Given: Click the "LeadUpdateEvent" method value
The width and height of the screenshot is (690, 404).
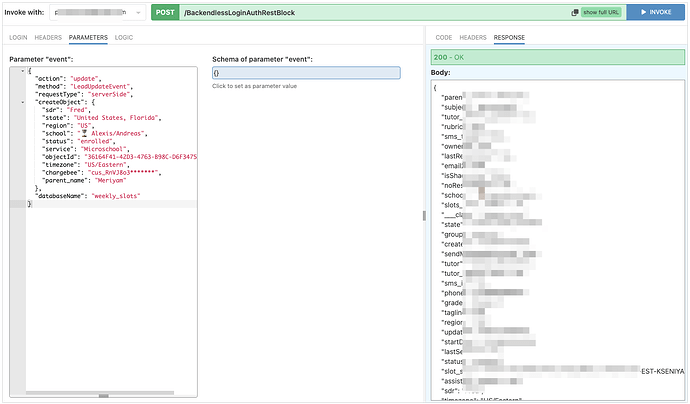Looking at the screenshot, I should point(100,87).
